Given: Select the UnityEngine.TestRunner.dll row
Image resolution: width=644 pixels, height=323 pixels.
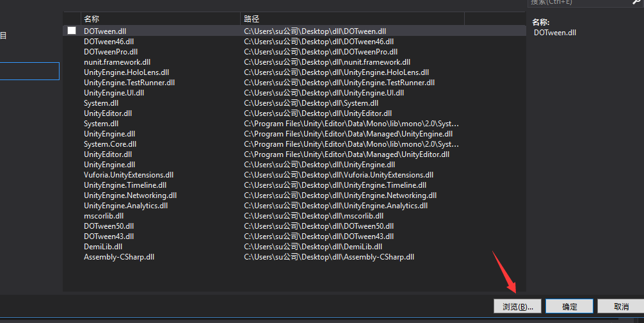Looking at the screenshot, I should click(x=294, y=83).
